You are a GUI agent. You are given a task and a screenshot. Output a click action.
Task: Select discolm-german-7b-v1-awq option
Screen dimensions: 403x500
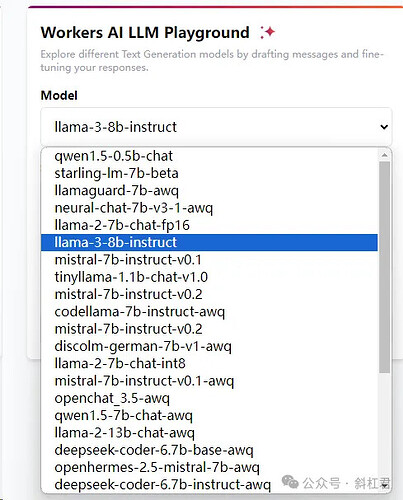(x=210, y=346)
